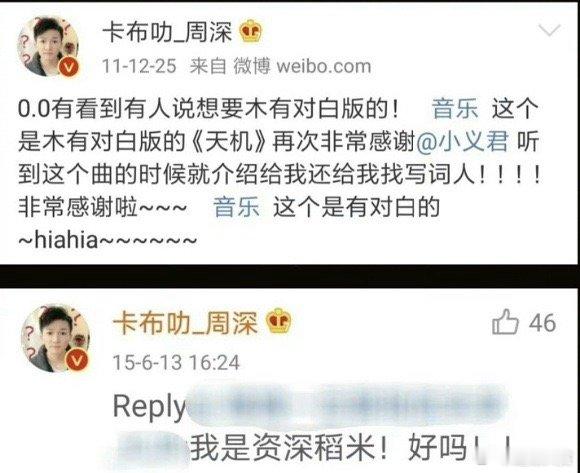This screenshot has height=473, width=580.
Task: Tap the like count 46
Action: click(x=542, y=322)
